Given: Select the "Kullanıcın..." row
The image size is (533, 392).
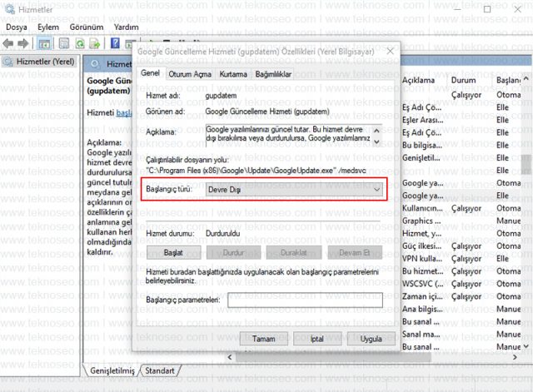Looking at the screenshot, I should tap(461, 208).
